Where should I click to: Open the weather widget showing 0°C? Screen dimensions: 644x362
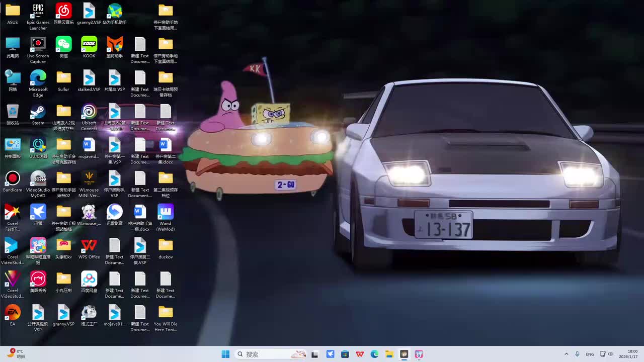(16, 353)
